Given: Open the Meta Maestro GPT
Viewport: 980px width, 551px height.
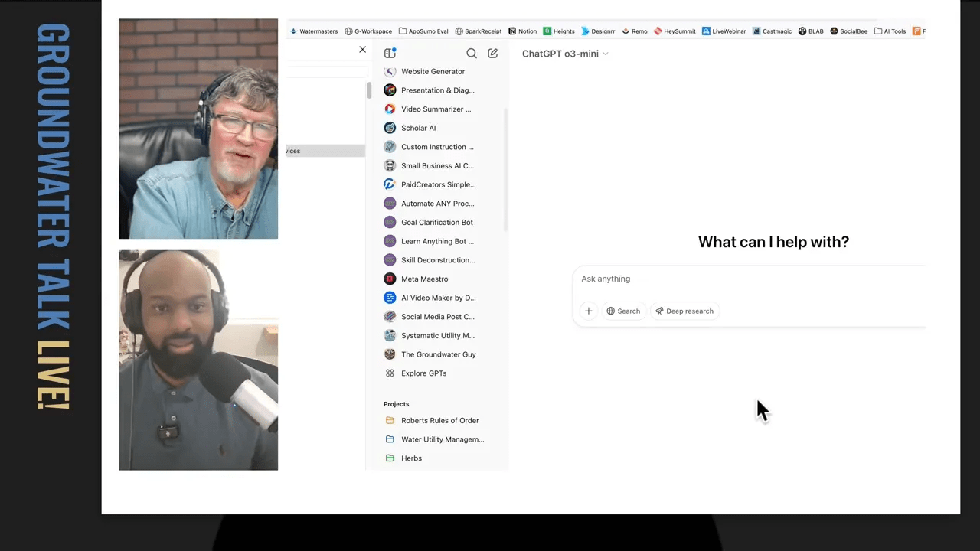Looking at the screenshot, I should pos(424,279).
